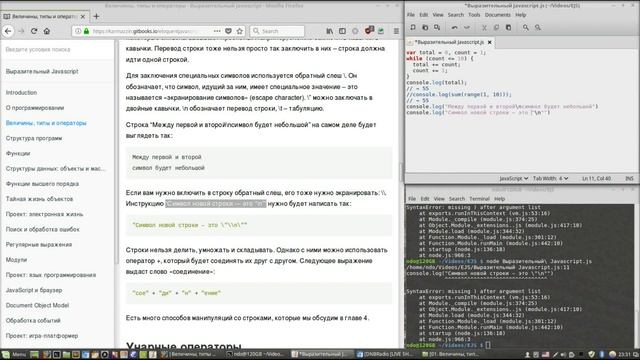Open «Тайная жизнь объектов» chapter

point(39,199)
